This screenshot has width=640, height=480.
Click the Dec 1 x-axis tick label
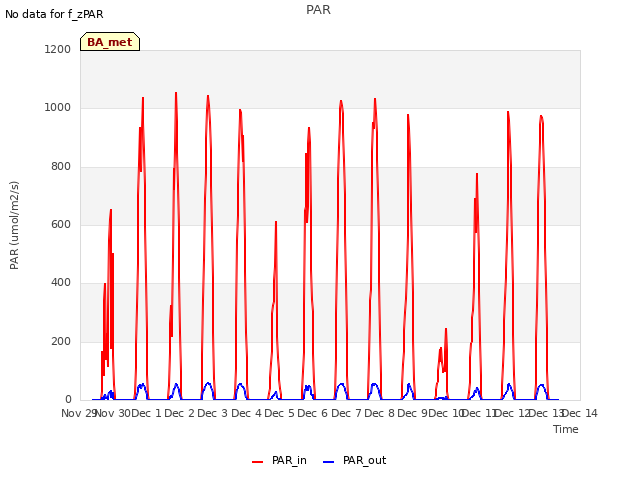(147, 413)
